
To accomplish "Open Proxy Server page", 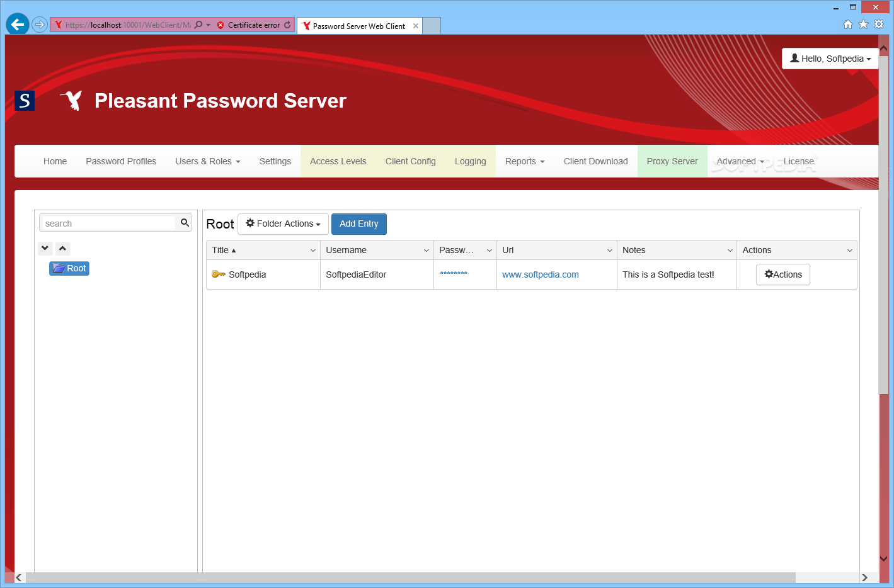I will pyautogui.click(x=672, y=161).
